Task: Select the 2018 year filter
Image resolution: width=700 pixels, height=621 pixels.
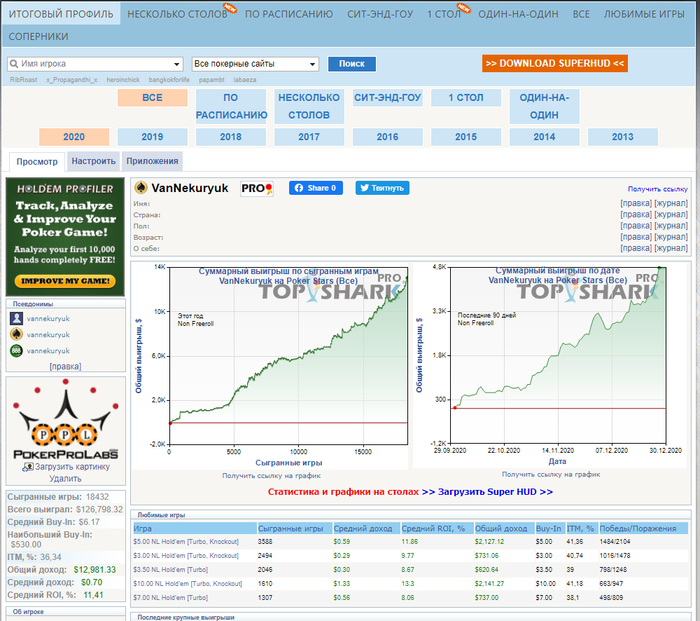Action: [231, 137]
